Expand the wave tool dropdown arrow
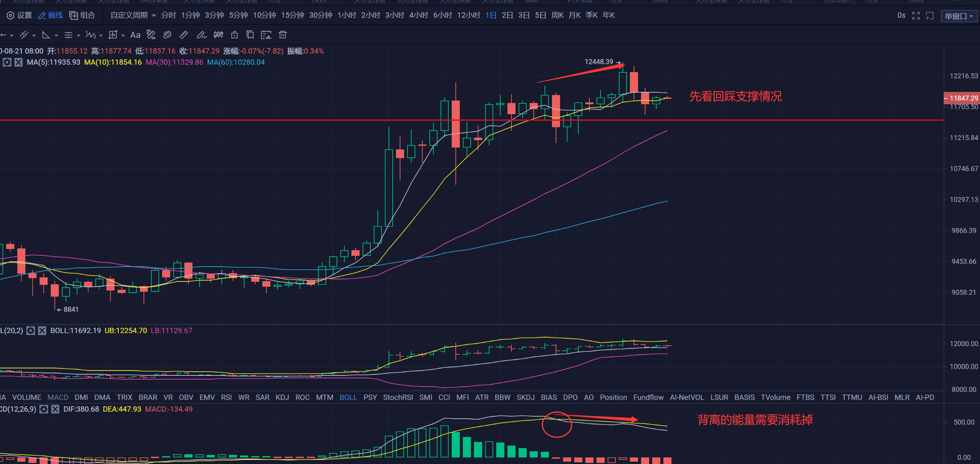 tap(101, 36)
